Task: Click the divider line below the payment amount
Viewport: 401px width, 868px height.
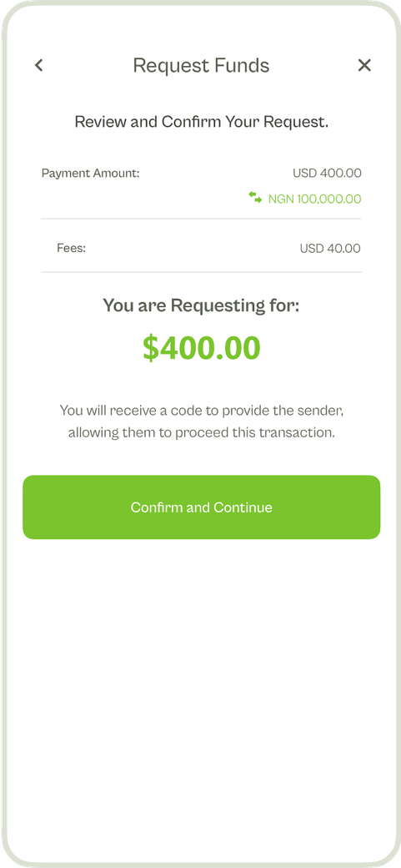Action: coord(201,219)
